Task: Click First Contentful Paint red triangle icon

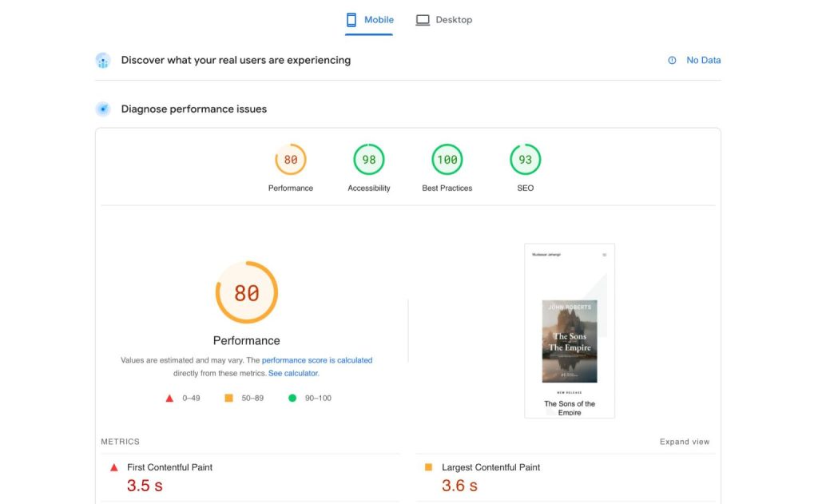Action: point(113,468)
